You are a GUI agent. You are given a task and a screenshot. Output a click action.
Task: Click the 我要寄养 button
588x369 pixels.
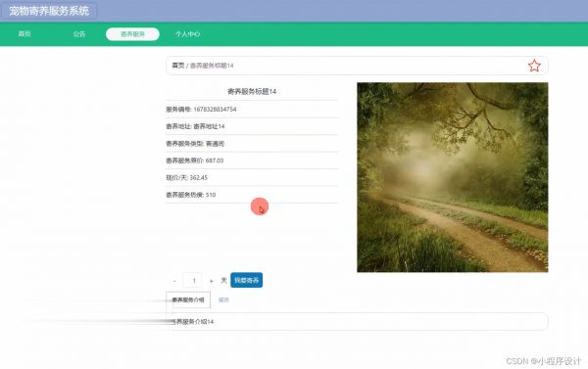point(246,280)
